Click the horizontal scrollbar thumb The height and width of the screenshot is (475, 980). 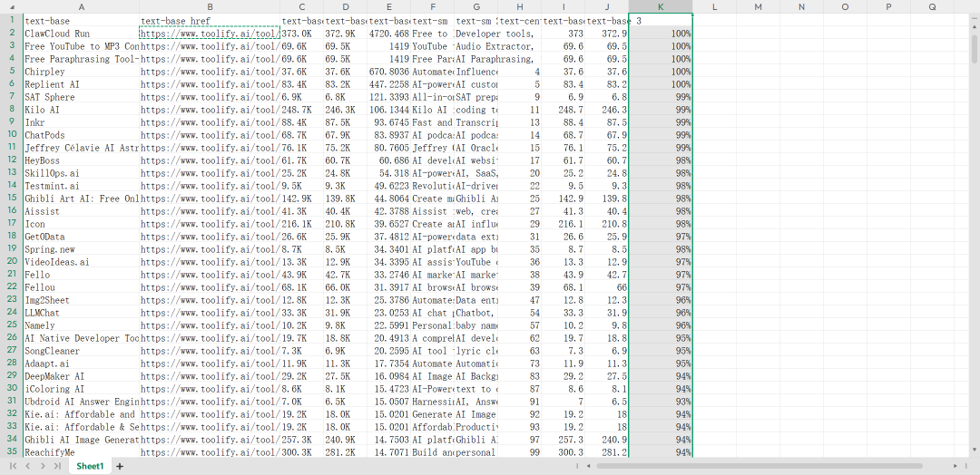(x=759, y=466)
